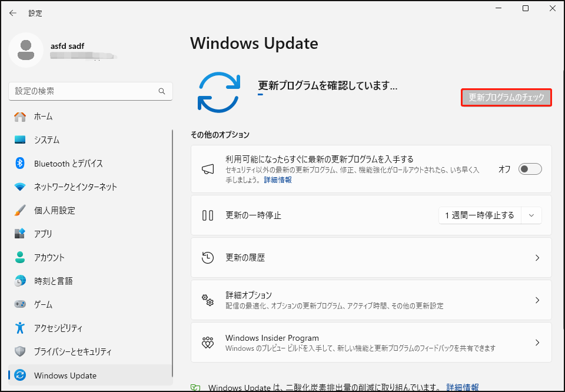Click the search magnifier icon
The width and height of the screenshot is (565, 392).
point(162,91)
